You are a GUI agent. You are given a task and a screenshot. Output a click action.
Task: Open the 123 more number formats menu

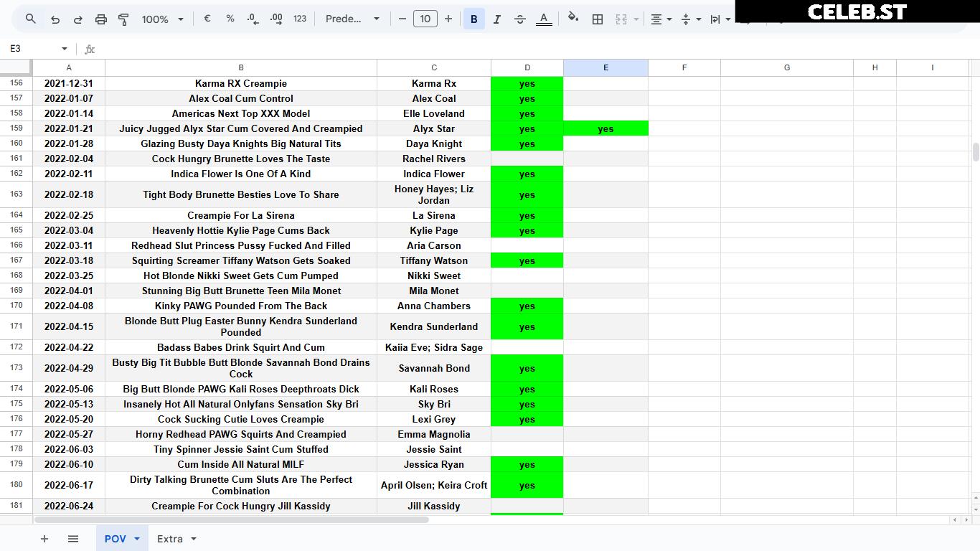point(300,19)
